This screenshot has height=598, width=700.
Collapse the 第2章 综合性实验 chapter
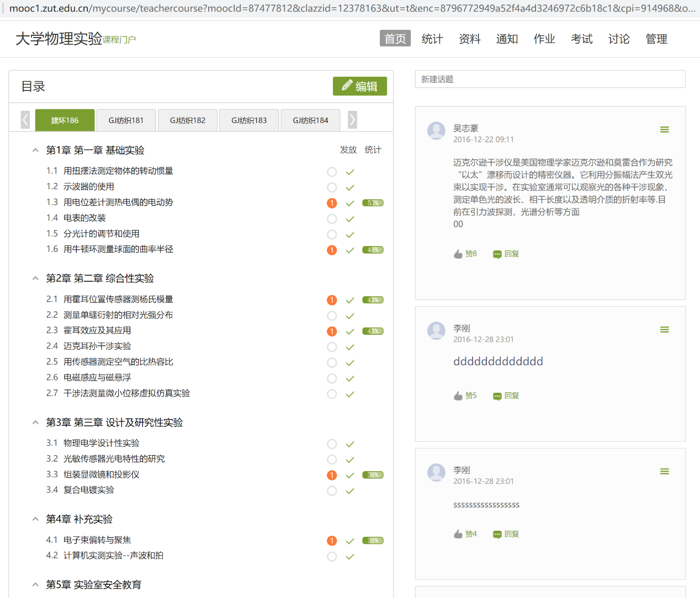tap(35, 278)
